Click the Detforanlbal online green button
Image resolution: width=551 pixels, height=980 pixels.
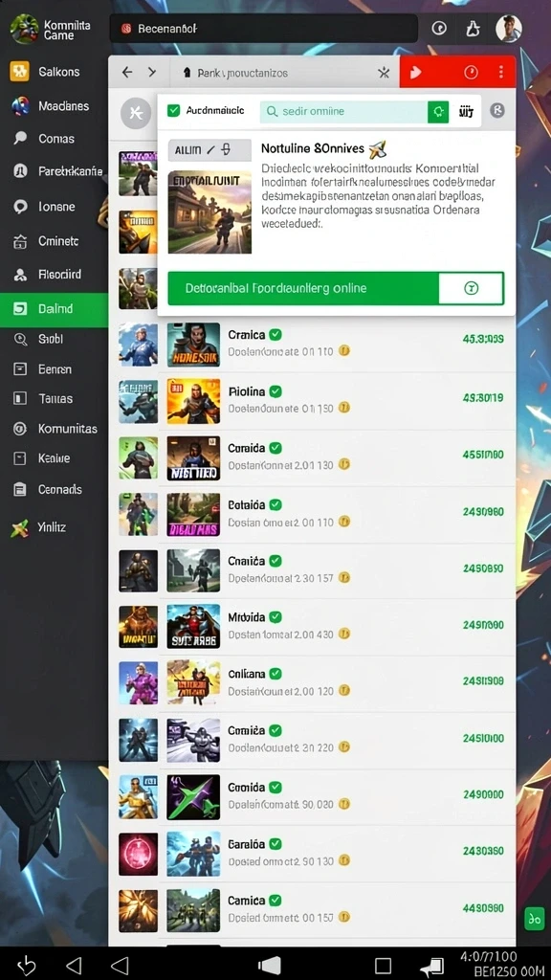[x=336, y=288]
